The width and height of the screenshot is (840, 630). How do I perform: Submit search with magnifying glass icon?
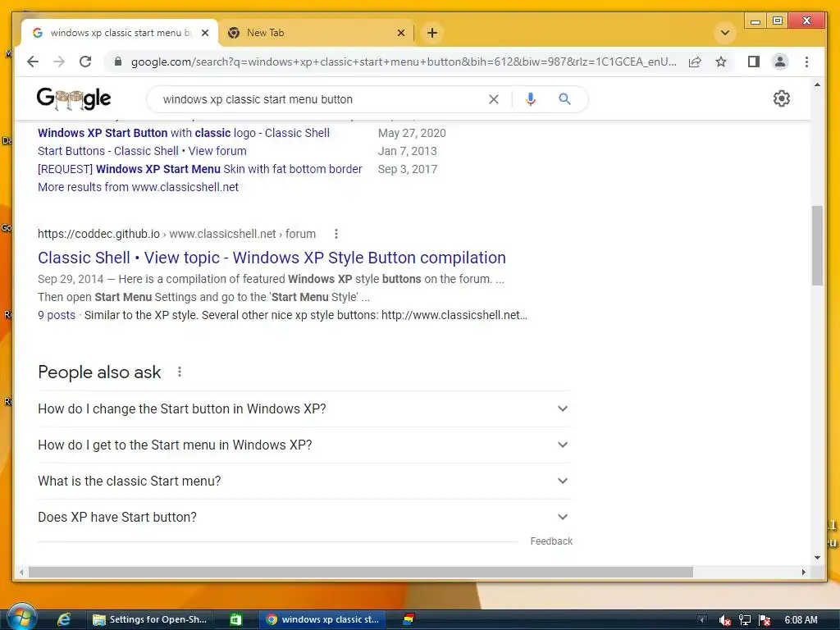[564, 99]
